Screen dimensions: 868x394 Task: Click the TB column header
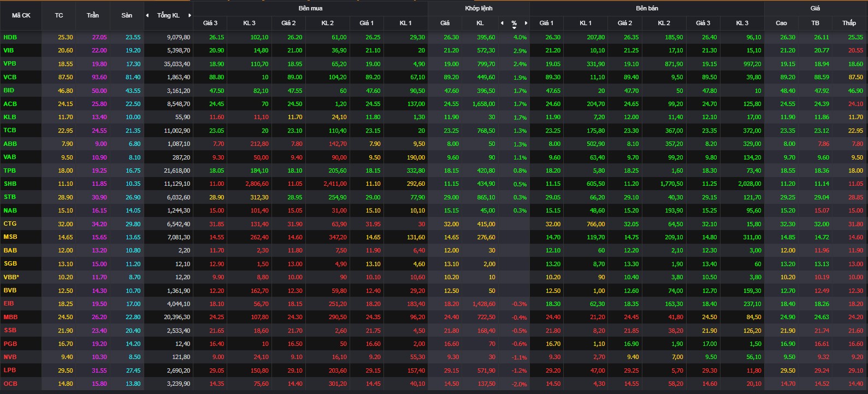pos(815,23)
